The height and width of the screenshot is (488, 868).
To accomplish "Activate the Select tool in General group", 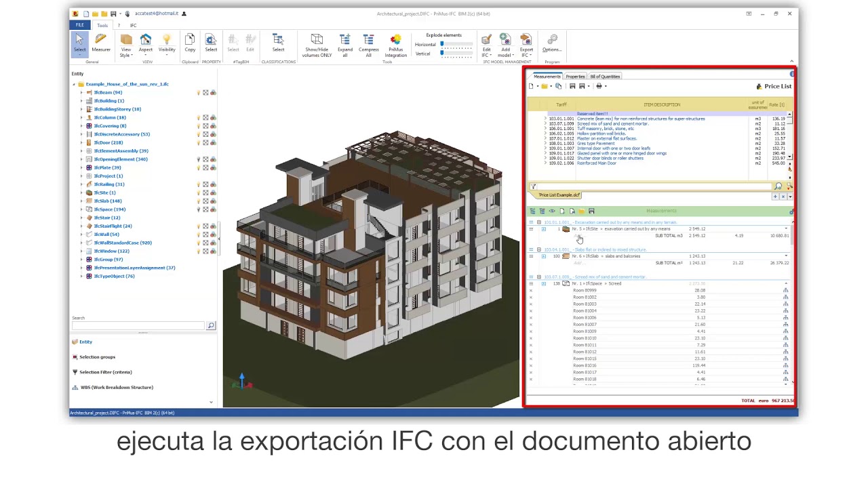I will click(80, 44).
